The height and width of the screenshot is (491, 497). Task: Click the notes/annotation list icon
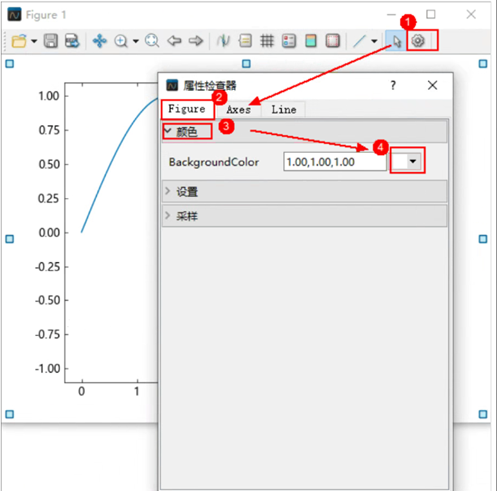[245, 41]
